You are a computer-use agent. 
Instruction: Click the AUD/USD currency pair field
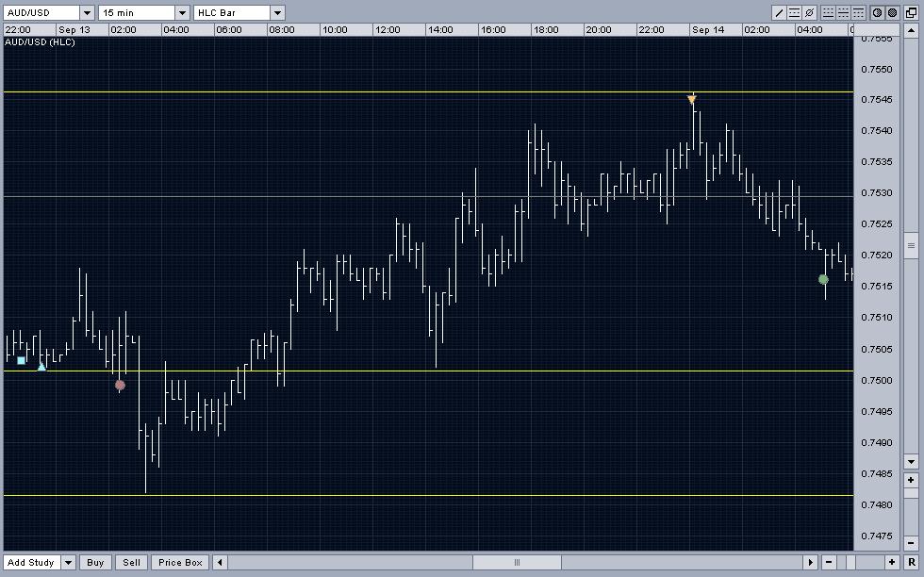[41, 12]
